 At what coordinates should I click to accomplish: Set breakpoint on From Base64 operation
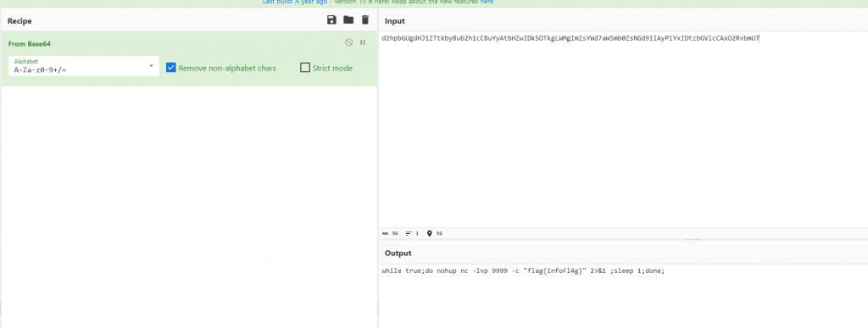363,42
